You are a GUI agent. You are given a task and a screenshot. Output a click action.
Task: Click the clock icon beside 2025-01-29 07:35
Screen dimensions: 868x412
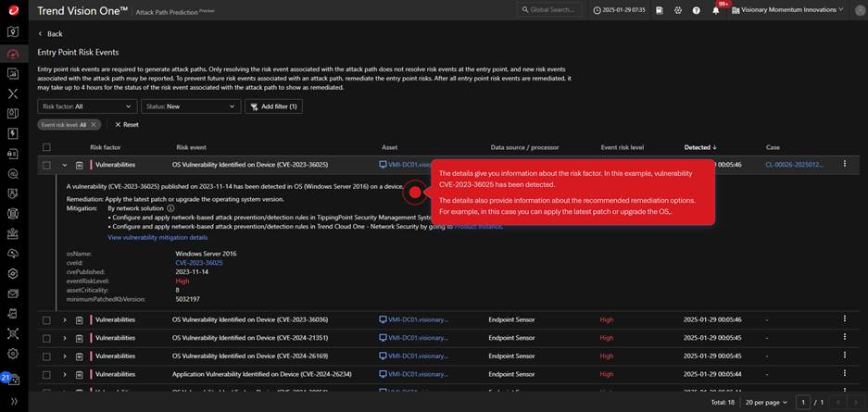click(x=597, y=10)
